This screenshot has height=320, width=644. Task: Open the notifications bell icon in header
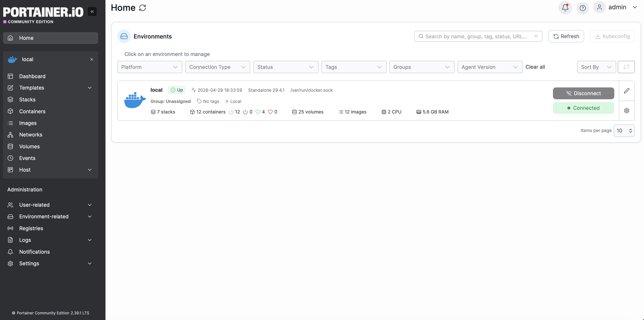pos(565,8)
